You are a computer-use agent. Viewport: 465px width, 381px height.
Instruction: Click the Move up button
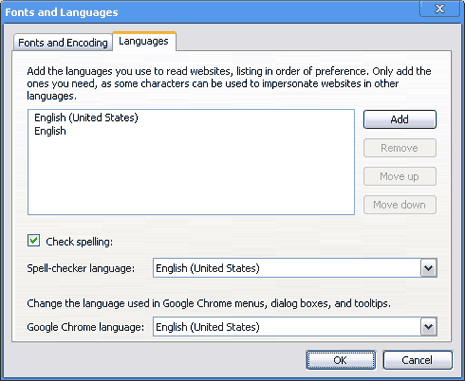(400, 176)
